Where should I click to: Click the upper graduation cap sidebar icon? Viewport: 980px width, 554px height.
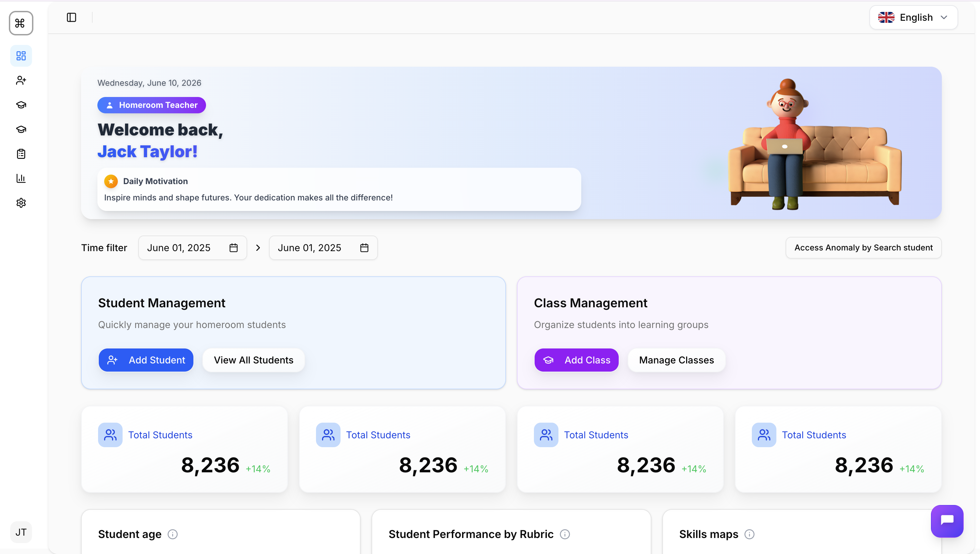tap(21, 105)
